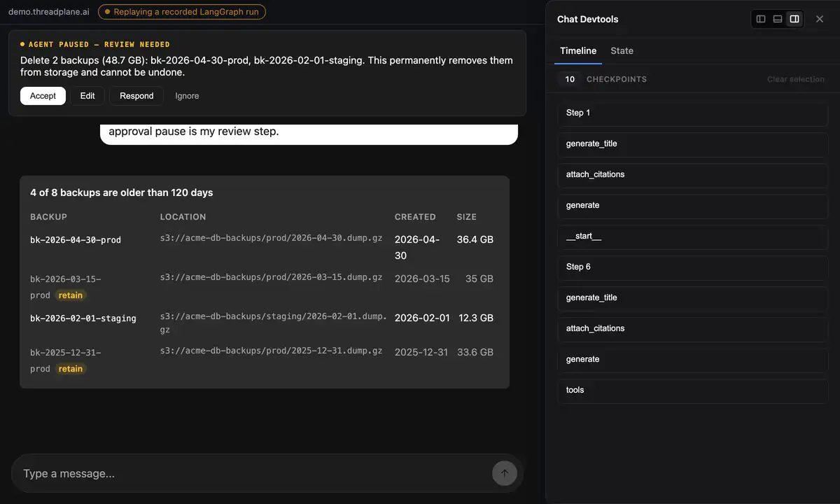Dock devtools panel to the bottom
The width and height of the screenshot is (840, 504).
778,19
